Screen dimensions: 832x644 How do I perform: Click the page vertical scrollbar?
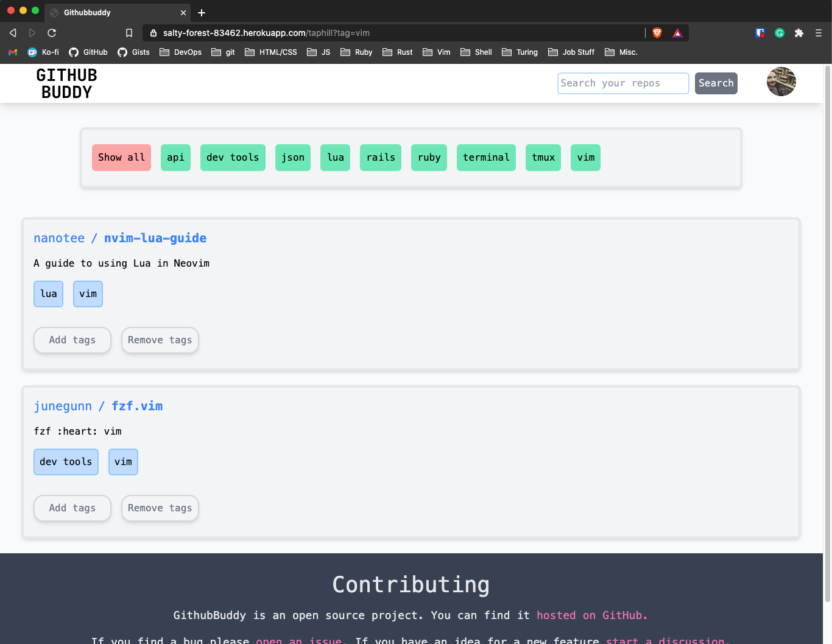point(827,334)
